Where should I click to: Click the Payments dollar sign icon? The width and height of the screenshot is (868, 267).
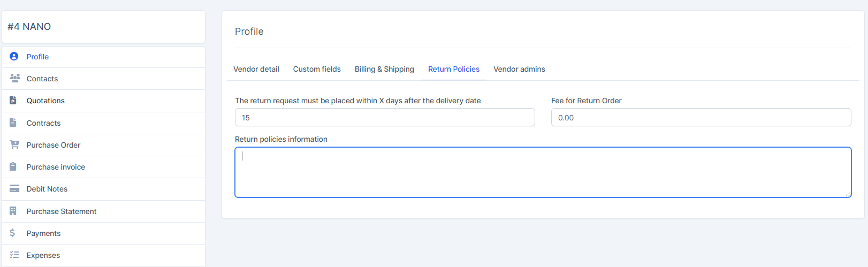click(12, 233)
